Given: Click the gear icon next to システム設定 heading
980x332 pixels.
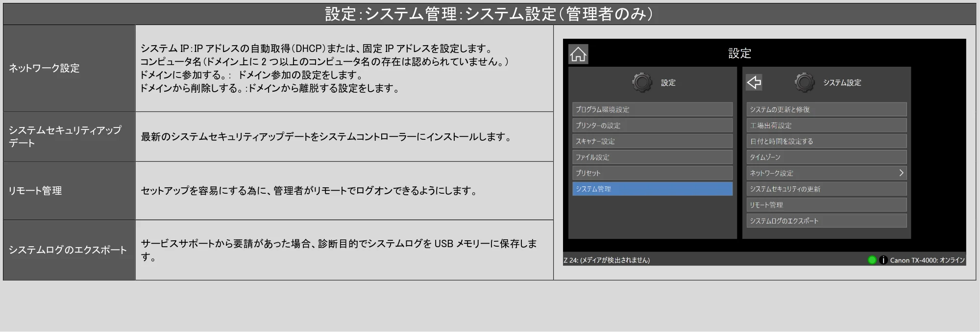Looking at the screenshot, I should point(805,82).
